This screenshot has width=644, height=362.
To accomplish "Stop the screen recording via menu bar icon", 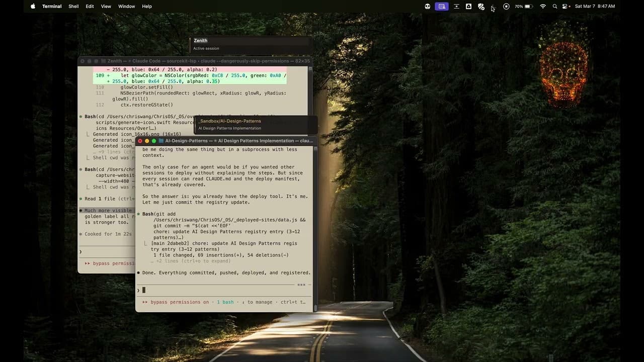I will 506,7.
